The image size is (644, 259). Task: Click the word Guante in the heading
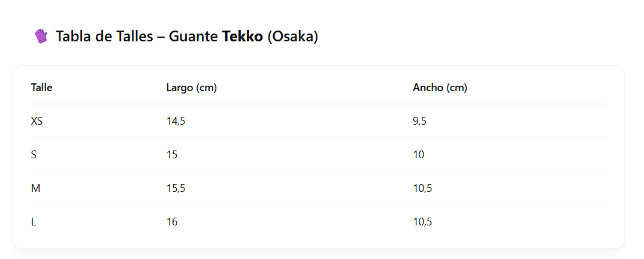click(x=193, y=37)
